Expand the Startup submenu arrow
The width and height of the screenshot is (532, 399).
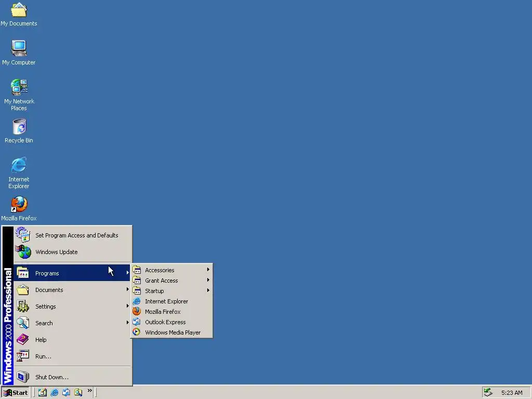coord(208,290)
